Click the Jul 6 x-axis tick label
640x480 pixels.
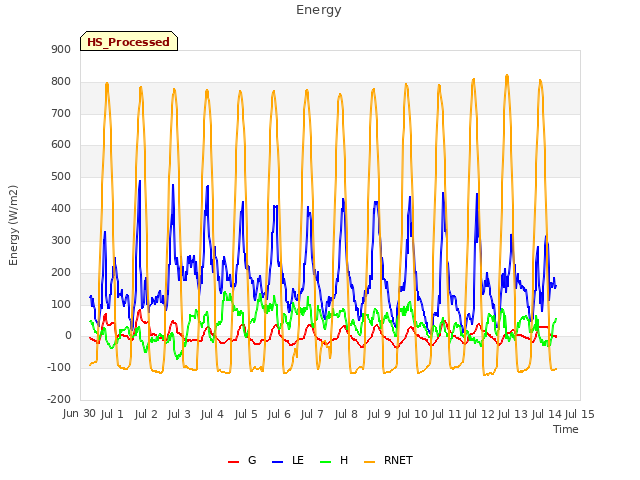tap(279, 414)
